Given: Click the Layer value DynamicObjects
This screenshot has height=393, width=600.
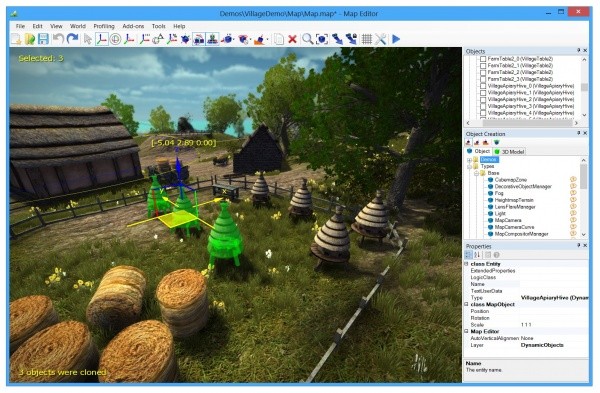Looking at the screenshot, I should pos(542,345).
